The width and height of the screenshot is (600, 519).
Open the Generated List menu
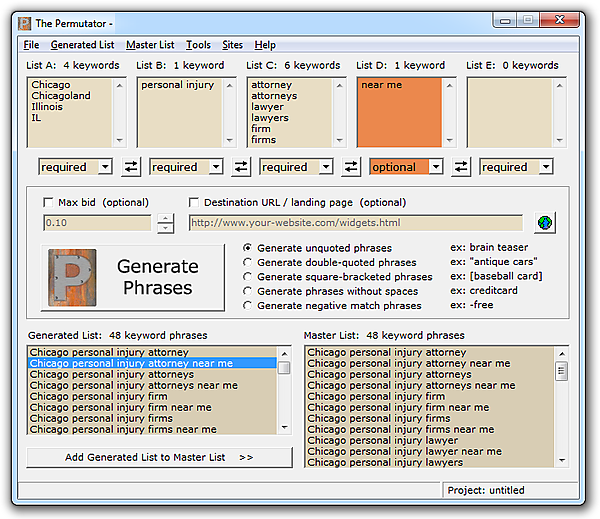82,45
